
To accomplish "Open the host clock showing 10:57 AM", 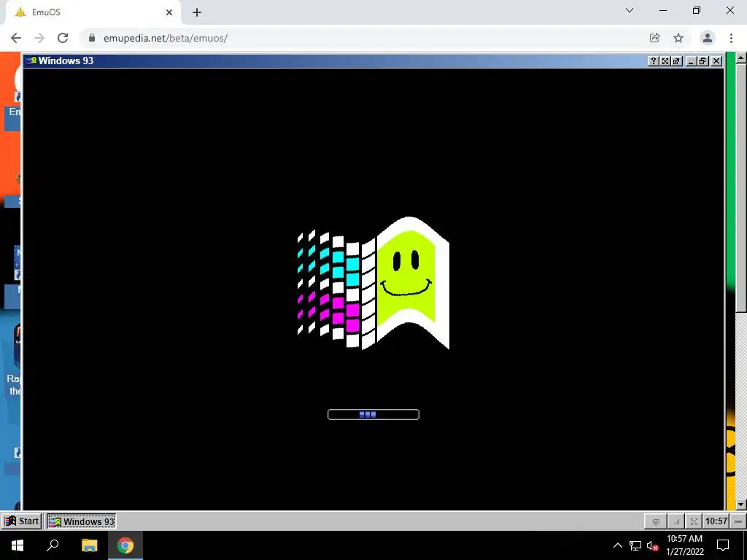I will [684, 545].
